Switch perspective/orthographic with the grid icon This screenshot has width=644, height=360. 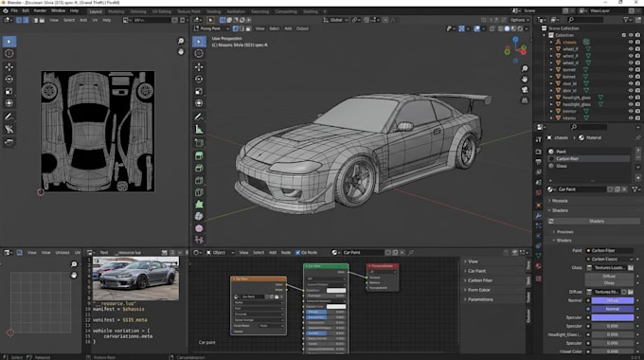(525, 100)
